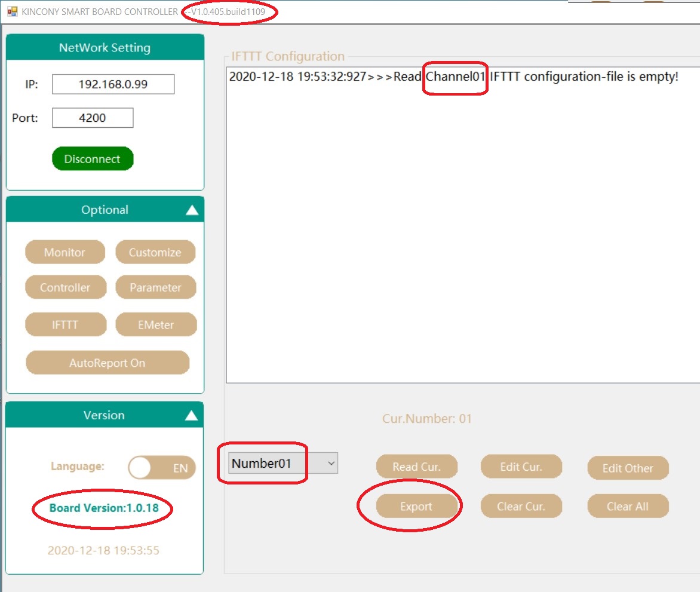Viewport: 700px width, 592px height.
Task: Open the Parameter settings
Action: click(x=155, y=287)
